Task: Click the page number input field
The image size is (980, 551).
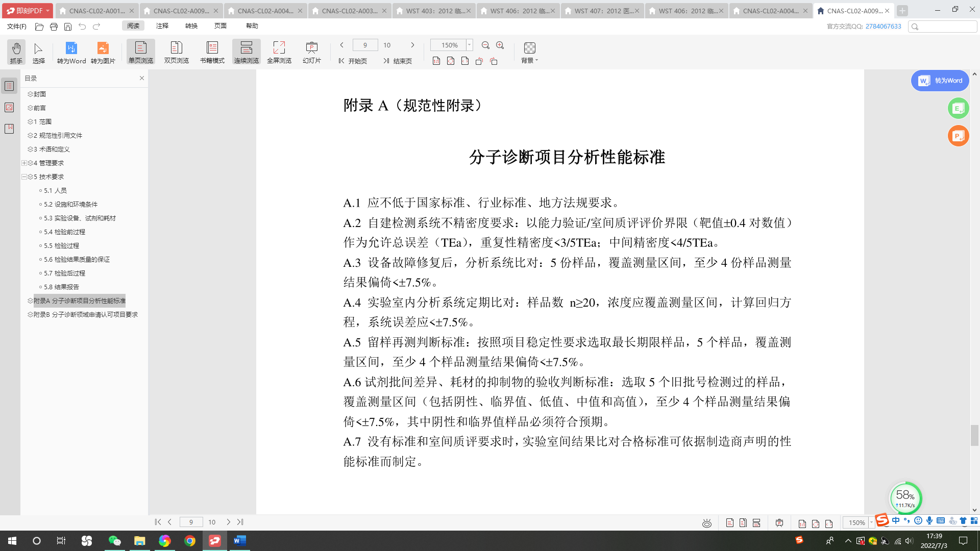Action: (365, 45)
